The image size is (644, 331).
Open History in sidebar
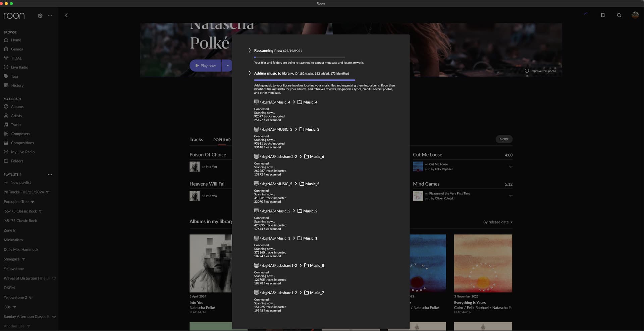pyautogui.click(x=17, y=85)
